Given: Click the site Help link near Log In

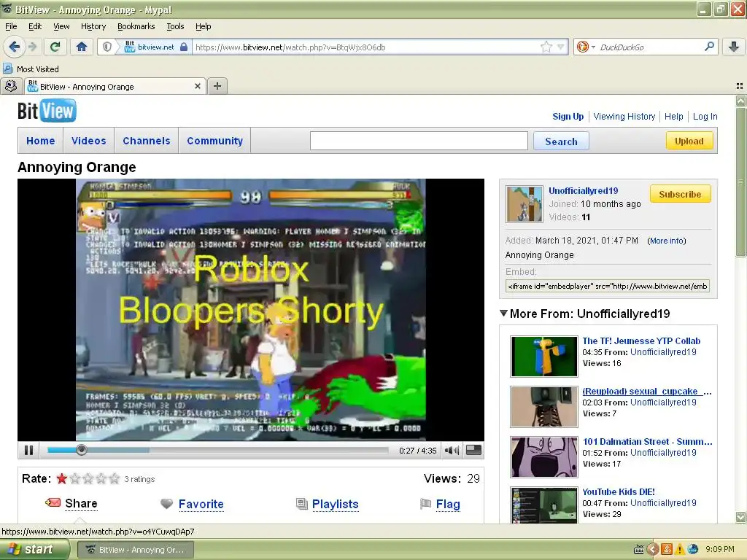Looking at the screenshot, I should [673, 116].
